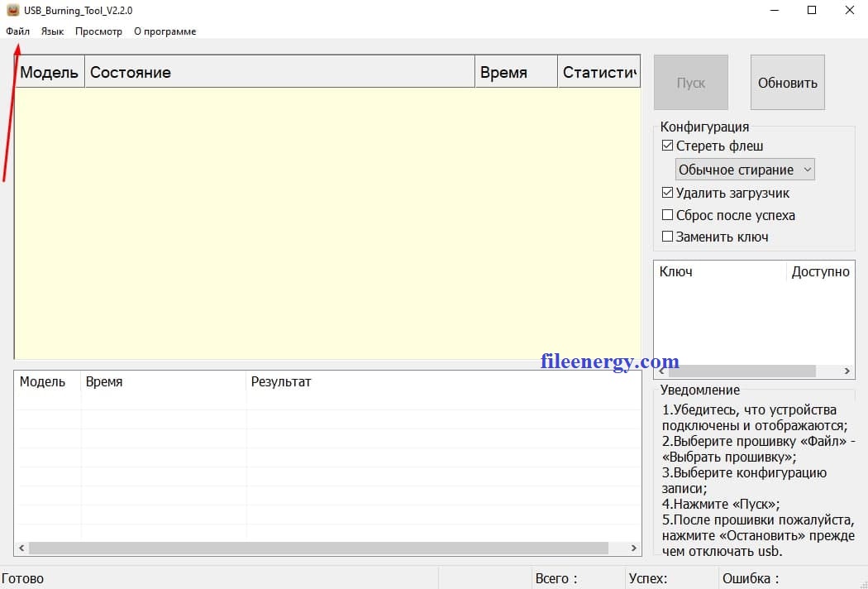Click the Пуск button
The image size is (868, 589).
click(691, 83)
